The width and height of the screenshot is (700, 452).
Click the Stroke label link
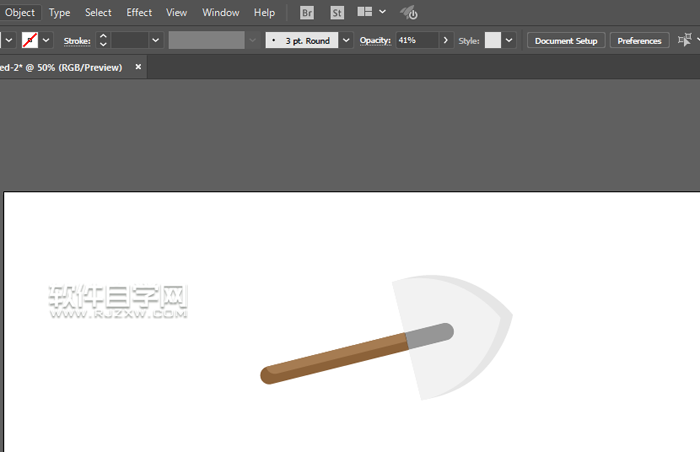coord(76,41)
